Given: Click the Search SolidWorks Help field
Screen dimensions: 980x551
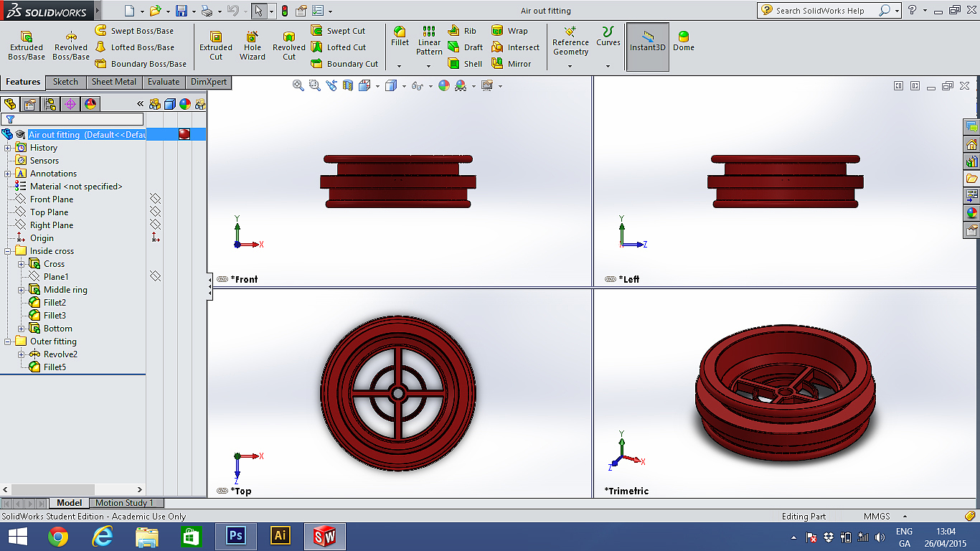Looking at the screenshot, I should pos(820,11).
